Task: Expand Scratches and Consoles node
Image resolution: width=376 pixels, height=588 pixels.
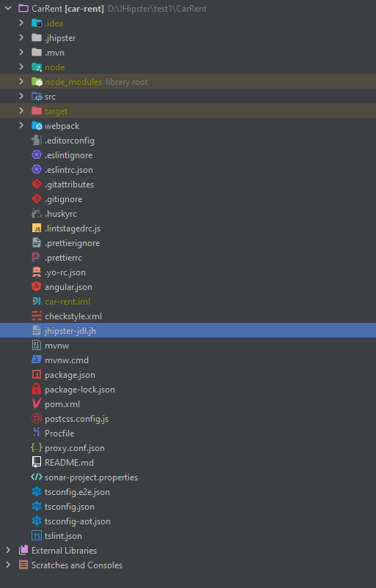Action: [8, 565]
